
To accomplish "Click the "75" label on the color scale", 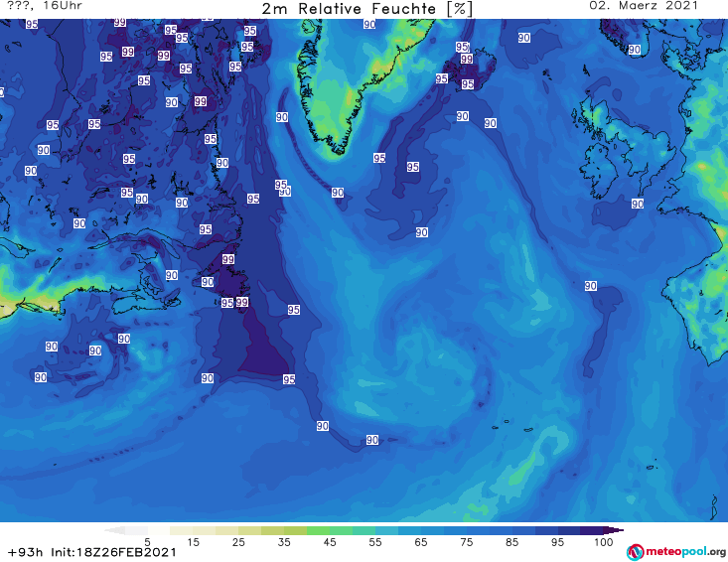I will click(466, 542).
